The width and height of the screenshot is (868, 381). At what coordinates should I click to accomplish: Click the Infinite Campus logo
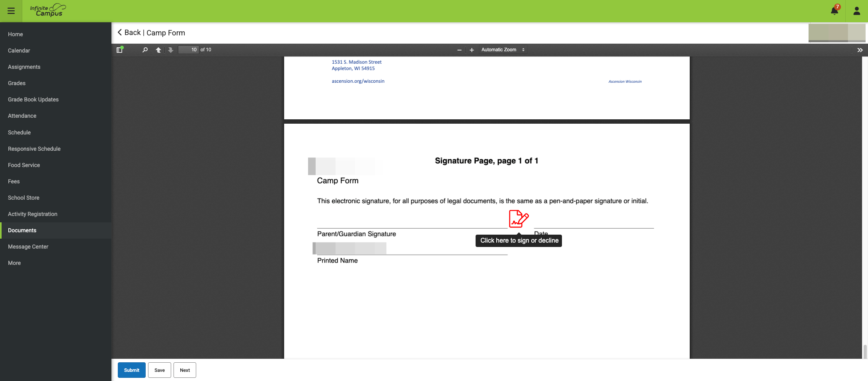pos(48,10)
